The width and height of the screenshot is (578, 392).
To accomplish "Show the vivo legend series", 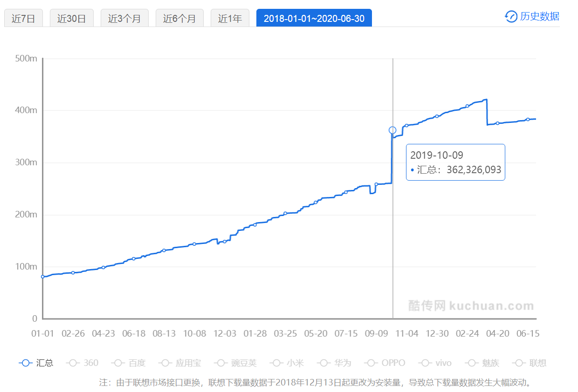I will click(435, 363).
